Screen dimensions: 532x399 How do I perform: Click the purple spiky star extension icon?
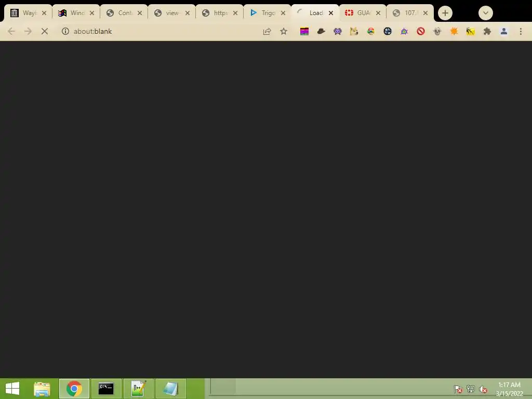click(404, 31)
